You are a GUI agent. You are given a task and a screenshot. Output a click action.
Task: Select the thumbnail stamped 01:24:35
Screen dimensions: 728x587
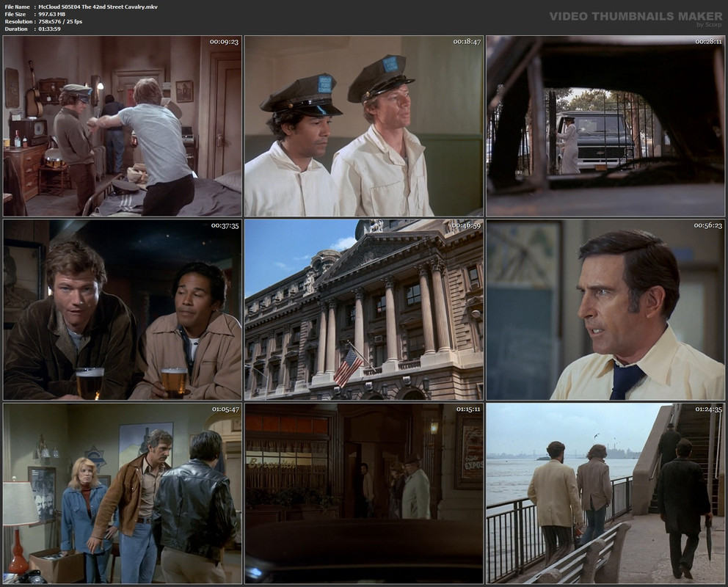605,493
